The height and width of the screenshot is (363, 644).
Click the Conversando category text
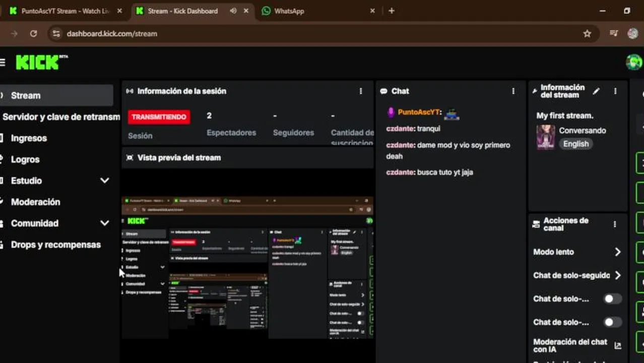coord(583,131)
